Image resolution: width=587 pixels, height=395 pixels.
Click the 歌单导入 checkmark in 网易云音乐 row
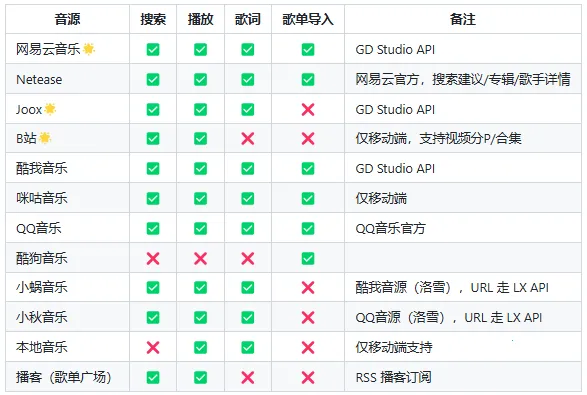308,49
